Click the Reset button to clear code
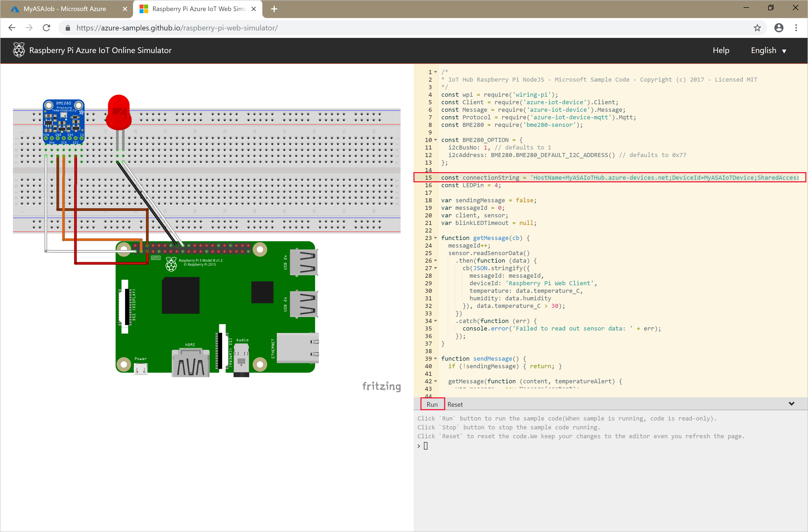Viewport: 808px width, 532px height. tap(454, 404)
